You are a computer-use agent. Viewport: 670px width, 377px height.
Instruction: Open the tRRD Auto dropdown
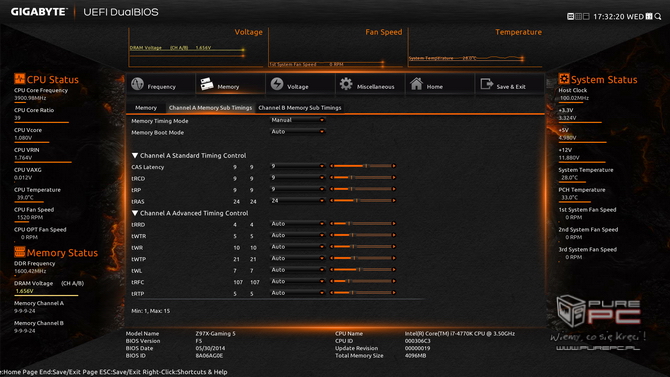297,224
